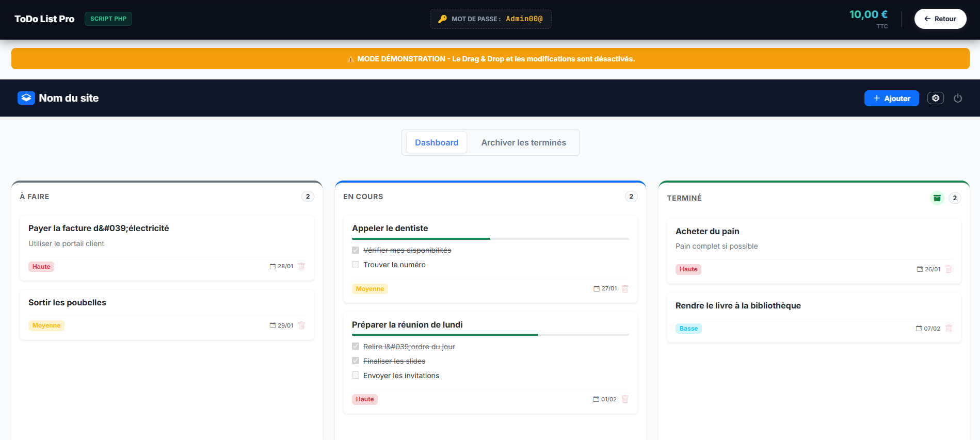
Task: Click the calendar icon next to 29/01
Action: [272, 325]
